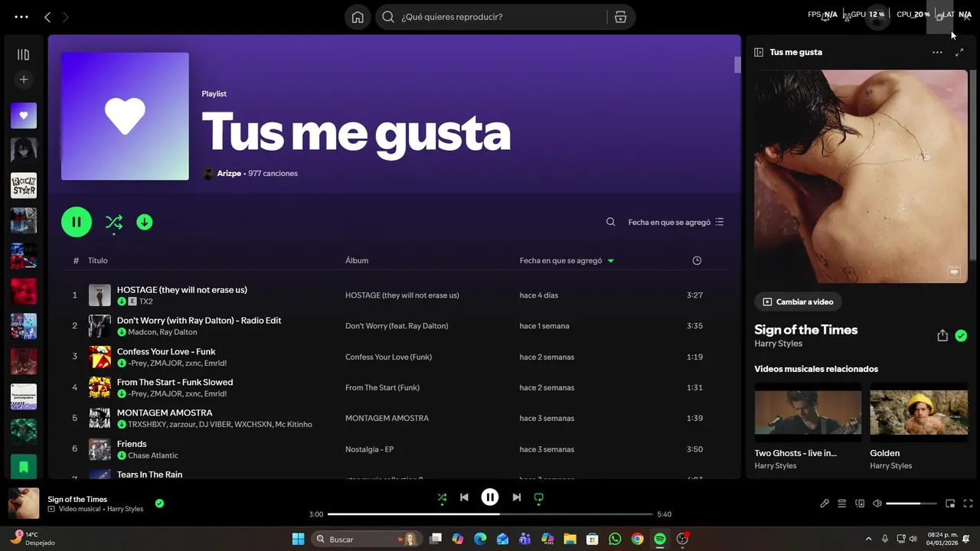The width and height of the screenshot is (980, 551).
Task: Open the Arizpe profile link
Action: 229,174
